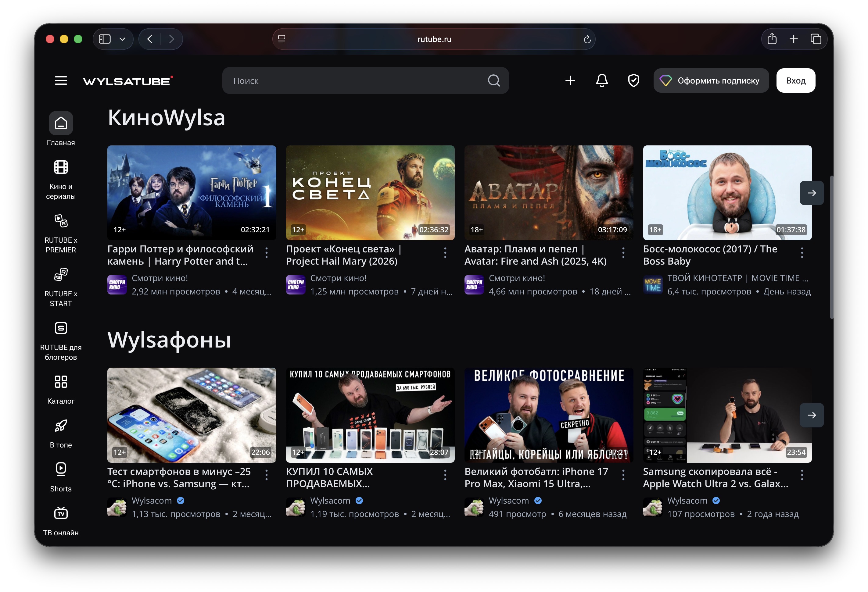The height and width of the screenshot is (592, 868).
Task: Click the plus upload icon in the header
Action: point(570,80)
